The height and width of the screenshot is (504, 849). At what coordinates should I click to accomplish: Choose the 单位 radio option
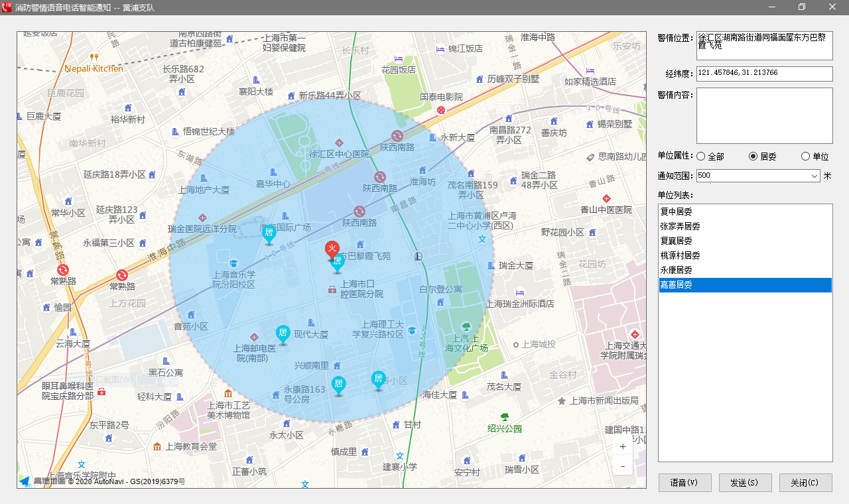click(805, 157)
